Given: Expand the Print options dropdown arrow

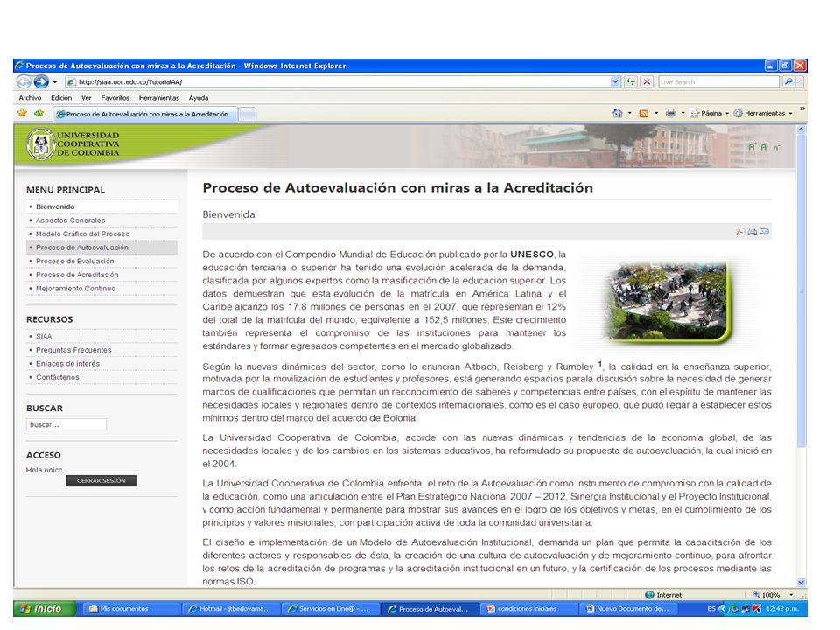Looking at the screenshot, I should click(x=683, y=113).
